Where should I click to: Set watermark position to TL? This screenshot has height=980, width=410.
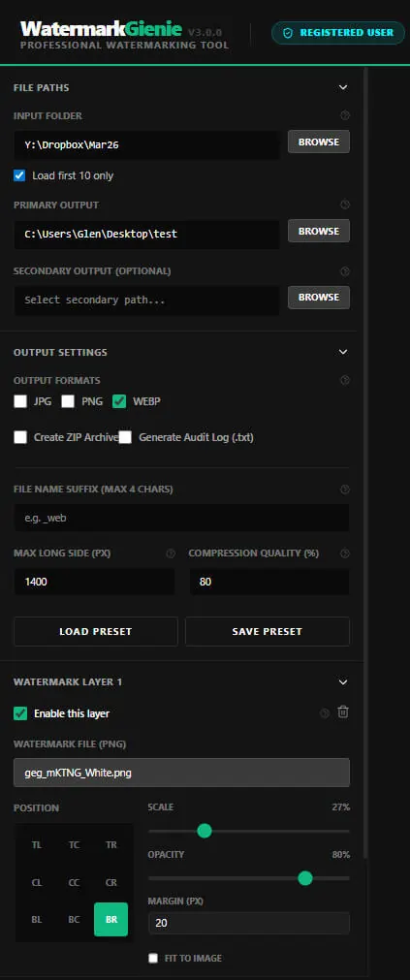coord(37,845)
